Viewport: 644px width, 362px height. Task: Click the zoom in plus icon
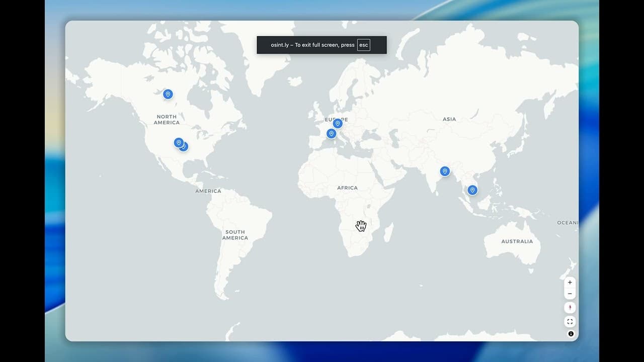(x=570, y=282)
